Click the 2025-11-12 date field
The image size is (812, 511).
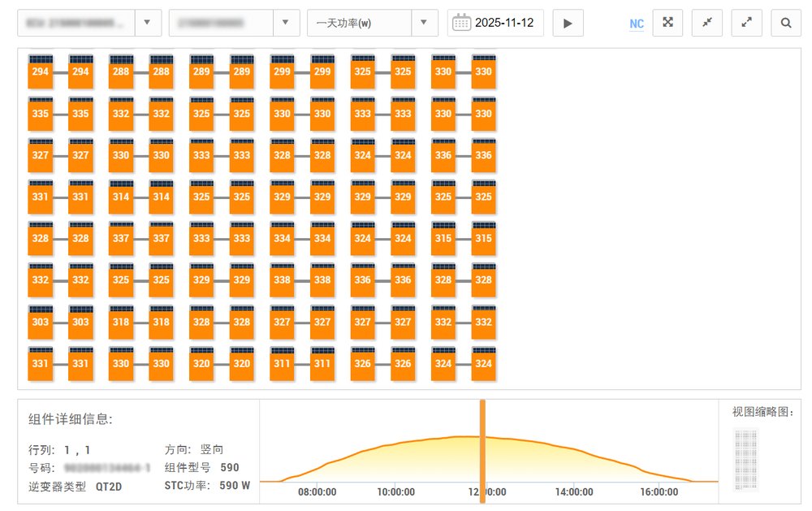pyautogui.click(x=504, y=23)
